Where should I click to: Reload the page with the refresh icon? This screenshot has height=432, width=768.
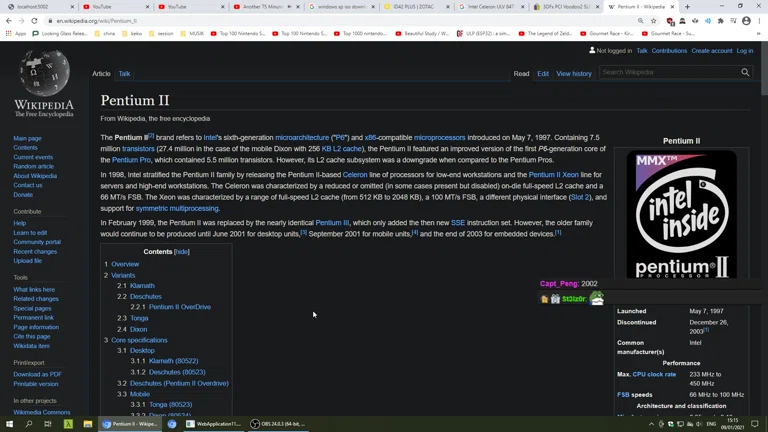point(34,21)
